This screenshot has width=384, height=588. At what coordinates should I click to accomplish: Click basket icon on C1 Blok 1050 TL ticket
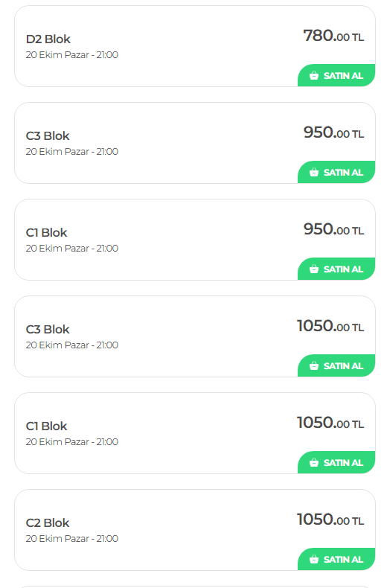tap(314, 463)
